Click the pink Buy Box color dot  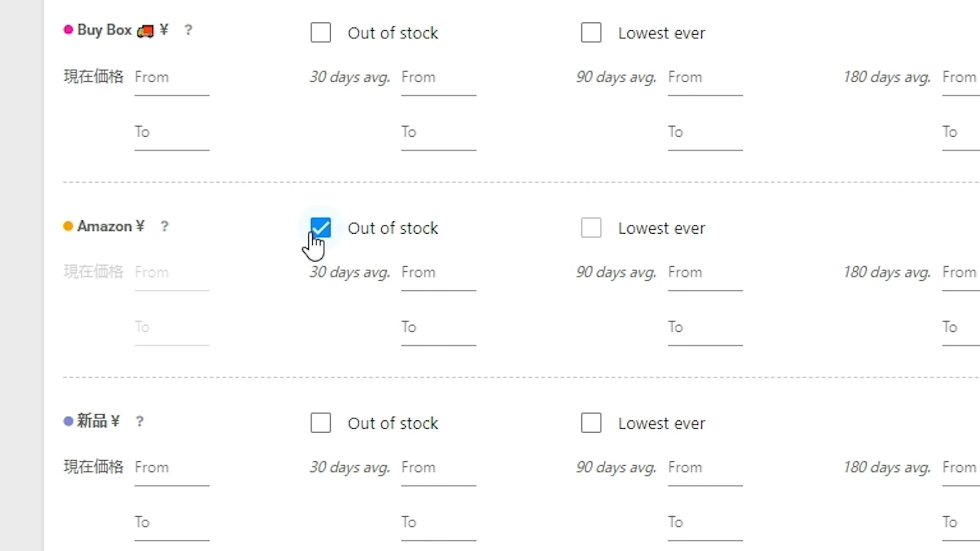(x=68, y=30)
